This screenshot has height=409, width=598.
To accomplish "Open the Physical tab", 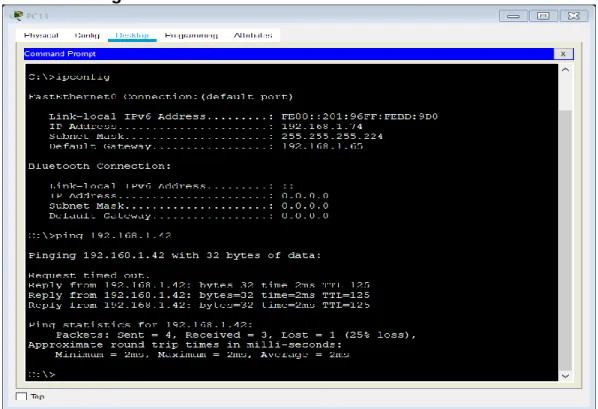I will coord(41,35).
